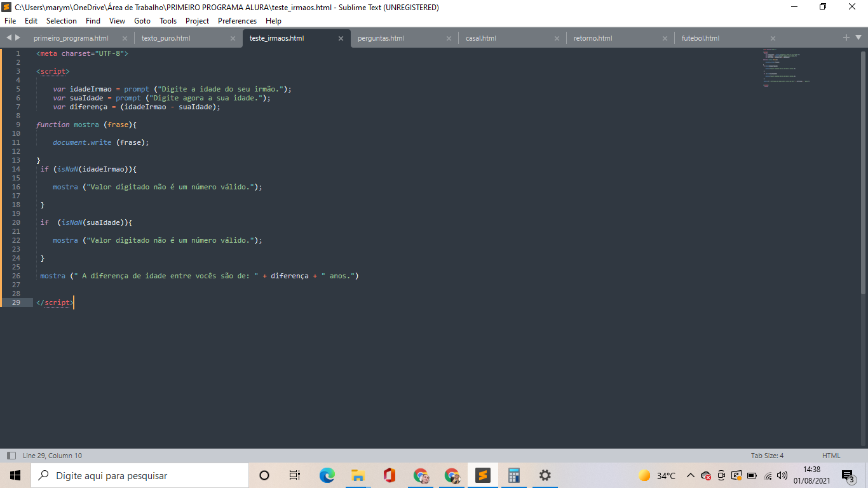The image size is (868, 488).
Task: Open the Wi-Fi network tray icon
Action: pyautogui.click(x=768, y=475)
